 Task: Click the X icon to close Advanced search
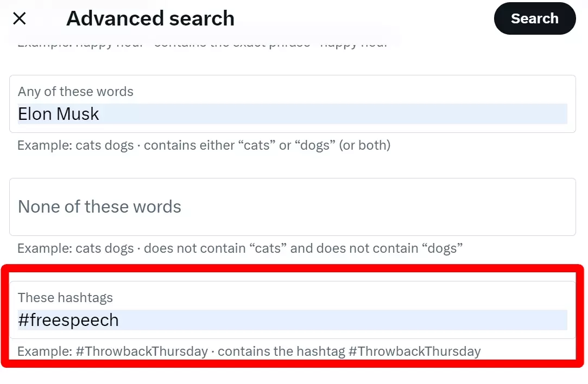19,18
